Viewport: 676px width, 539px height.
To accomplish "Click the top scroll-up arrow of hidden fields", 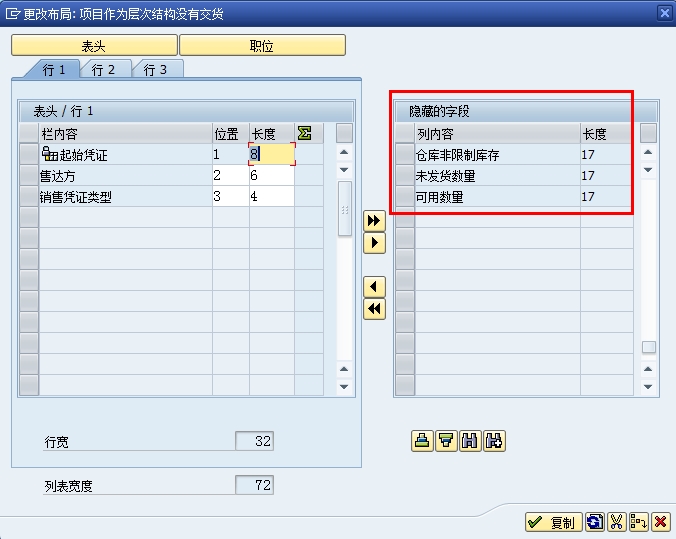I will (648, 152).
